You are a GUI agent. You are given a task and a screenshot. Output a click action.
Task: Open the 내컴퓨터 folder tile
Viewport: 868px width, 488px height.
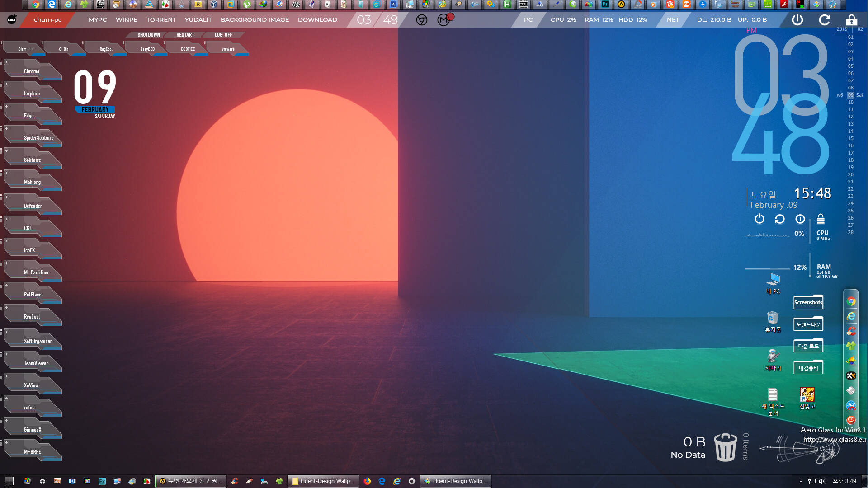point(808,367)
